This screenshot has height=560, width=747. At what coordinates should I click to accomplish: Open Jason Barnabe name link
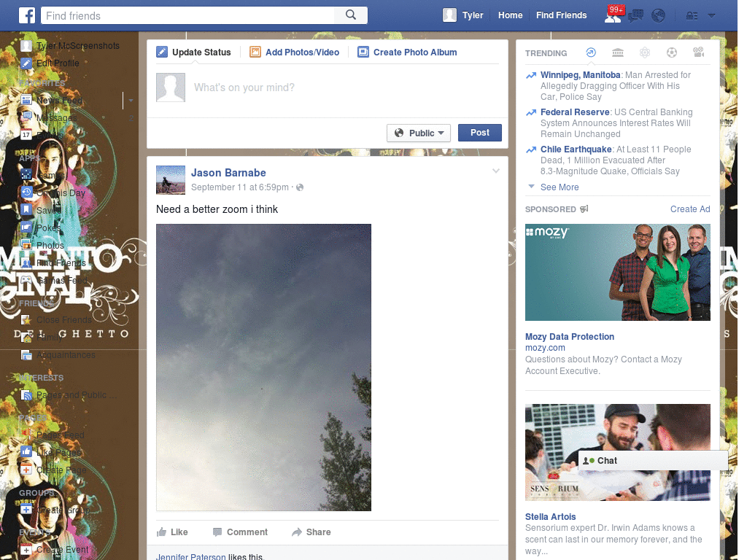228,173
